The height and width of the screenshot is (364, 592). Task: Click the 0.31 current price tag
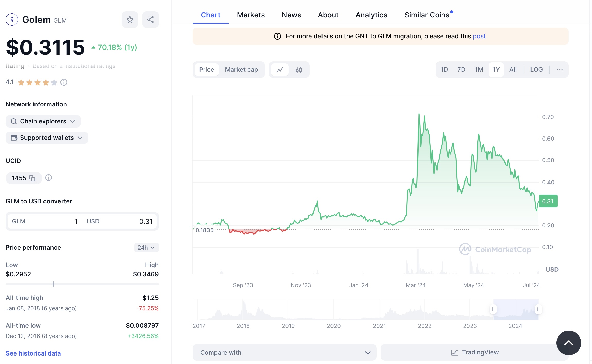click(548, 201)
